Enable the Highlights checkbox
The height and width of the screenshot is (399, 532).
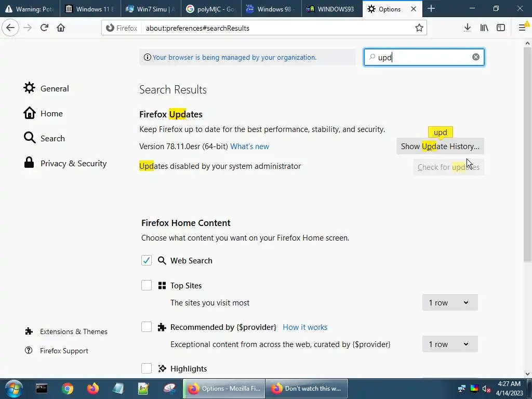click(x=147, y=368)
